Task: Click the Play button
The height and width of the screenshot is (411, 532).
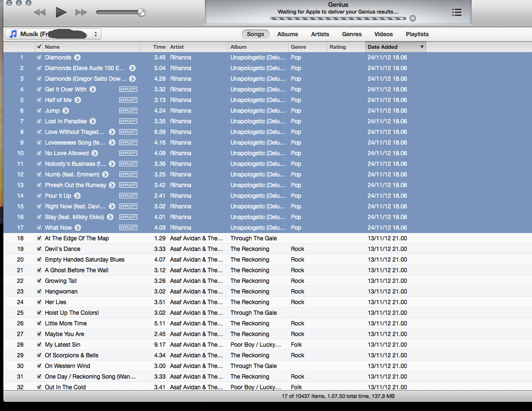Action: [x=61, y=13]
